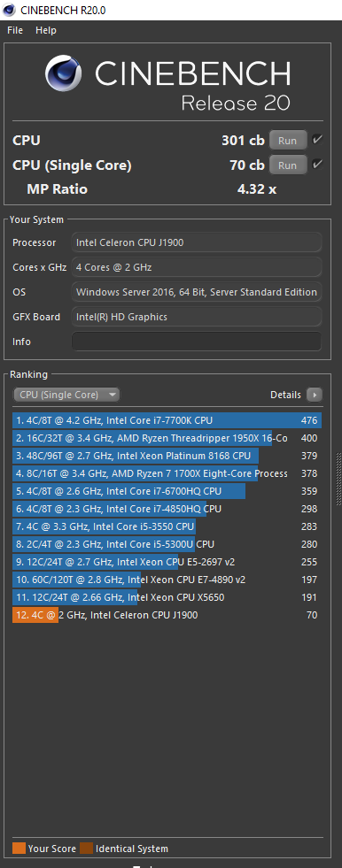Viewport: 342px width, 868px height.
Task: Select the Xeon CPU E7-4890 v2 row
Action: coord(167,580)
